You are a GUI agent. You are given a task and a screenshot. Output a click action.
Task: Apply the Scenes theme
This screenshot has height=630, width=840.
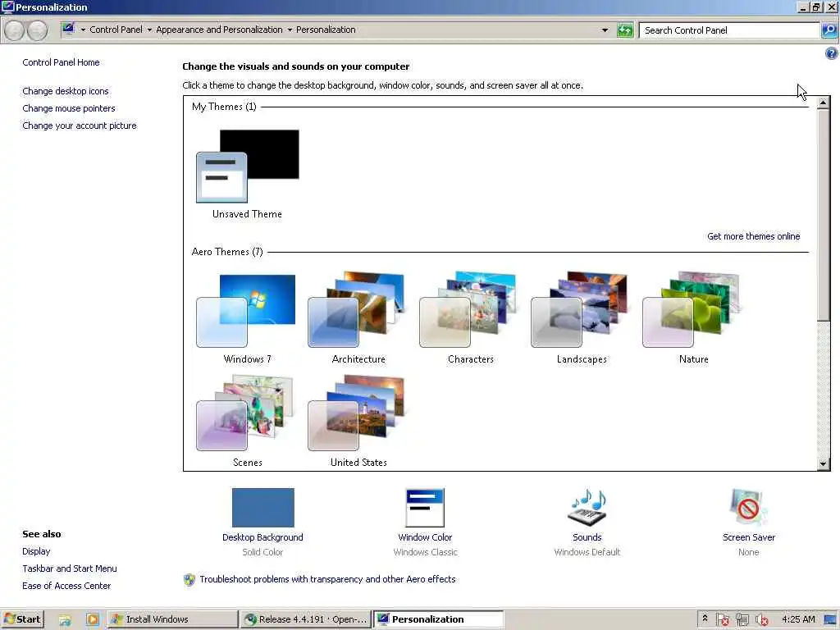pos(244,413)
